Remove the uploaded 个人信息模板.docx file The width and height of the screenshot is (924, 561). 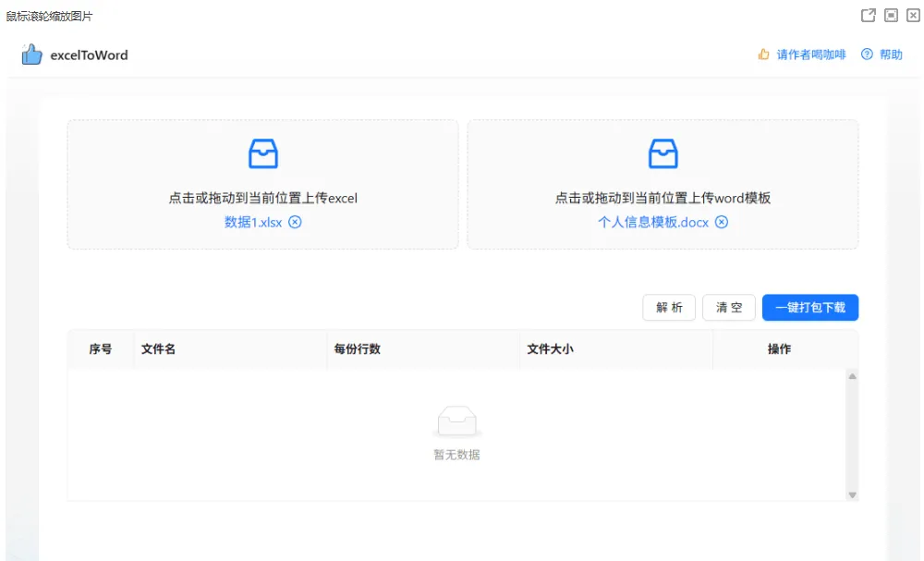pyautogui.click(x=722, y=222)
